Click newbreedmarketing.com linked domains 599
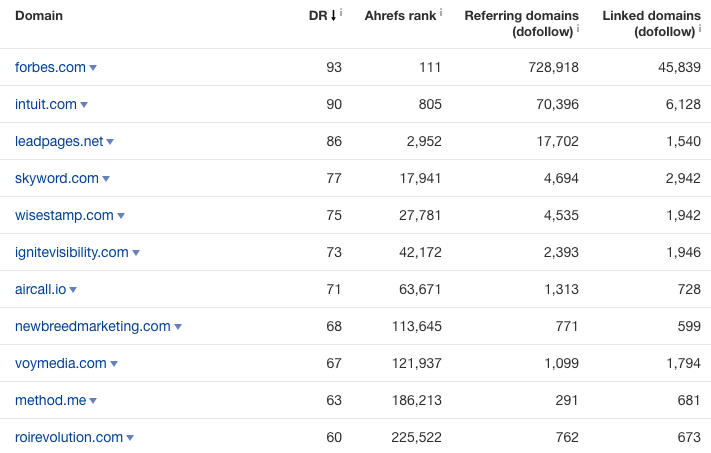Viewport: 711px width, 453px height. 689,326
